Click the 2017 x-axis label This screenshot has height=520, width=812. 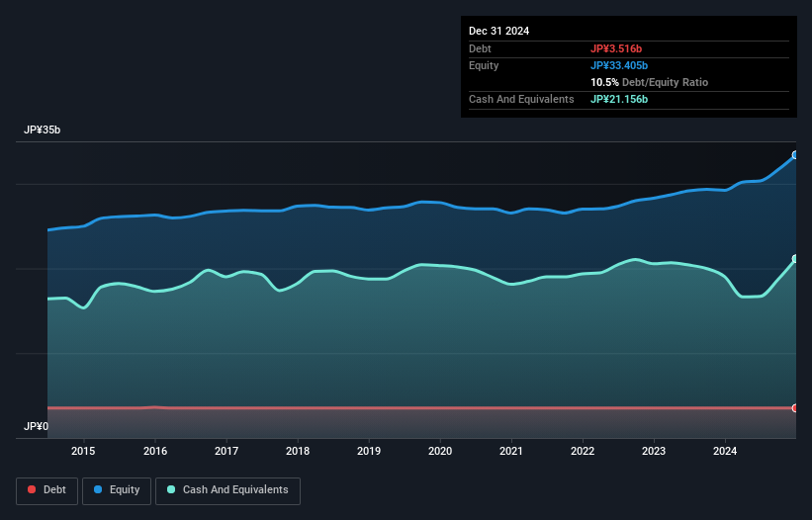point(226,451)
